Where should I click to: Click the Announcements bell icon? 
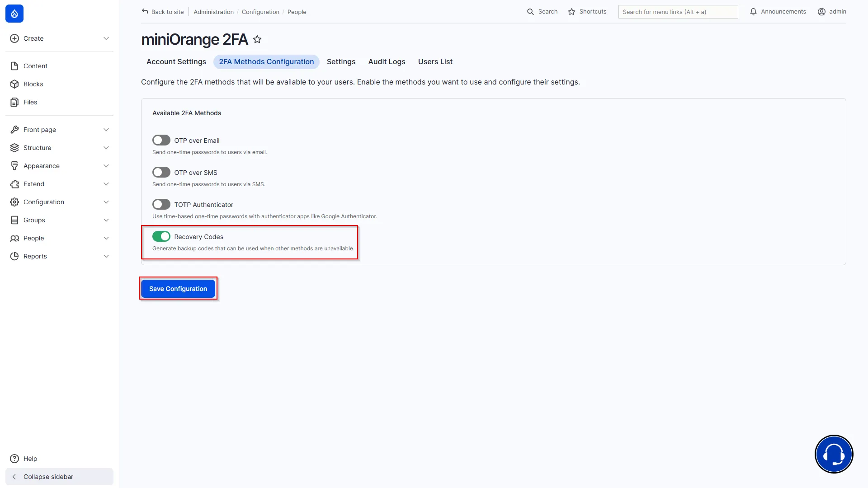(x=753, y=12)
